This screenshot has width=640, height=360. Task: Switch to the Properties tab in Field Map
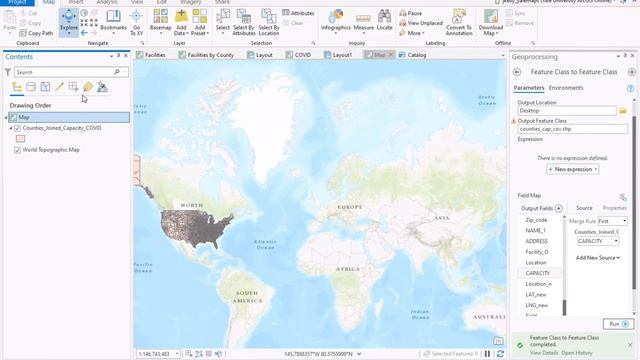[614, 208]
